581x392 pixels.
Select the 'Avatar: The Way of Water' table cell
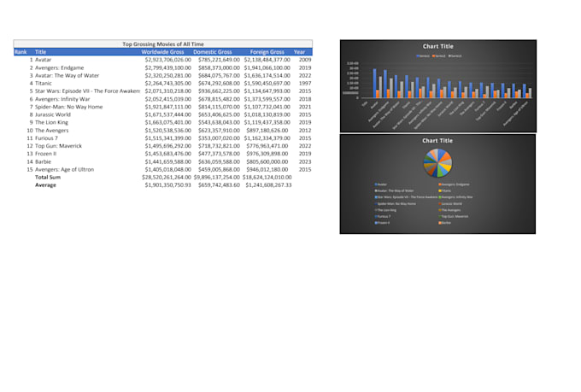pyautogui.click(x=67, y=76)
